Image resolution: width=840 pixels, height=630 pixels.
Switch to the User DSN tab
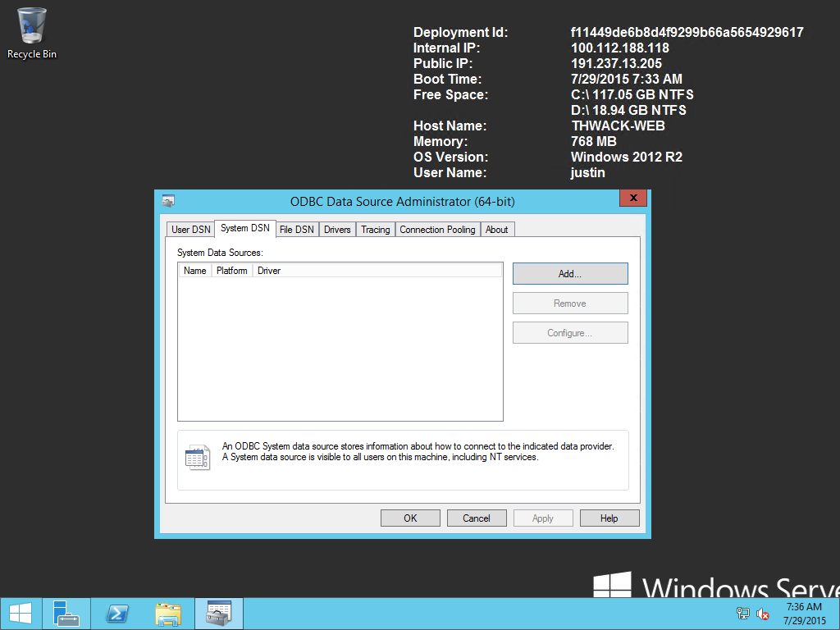pos(190,230)
